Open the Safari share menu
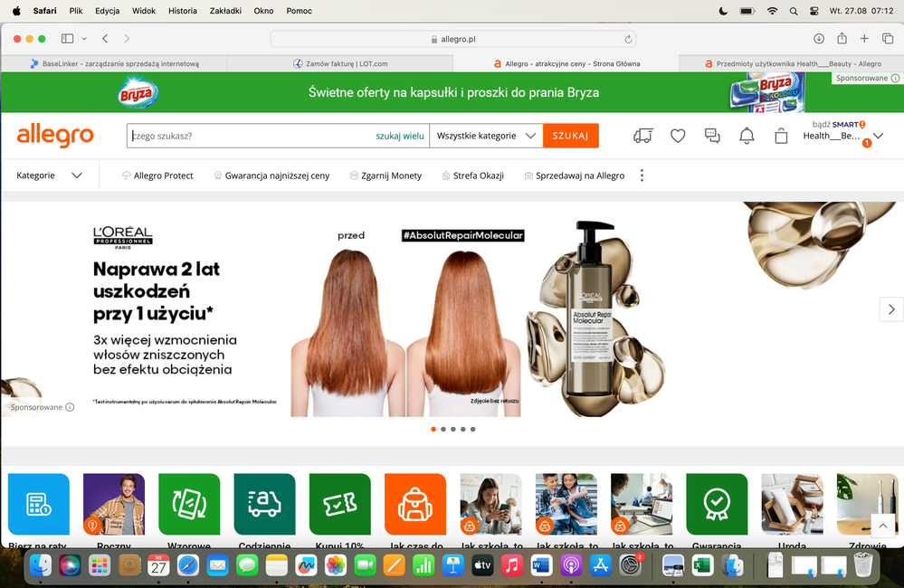 coord(842,38)
